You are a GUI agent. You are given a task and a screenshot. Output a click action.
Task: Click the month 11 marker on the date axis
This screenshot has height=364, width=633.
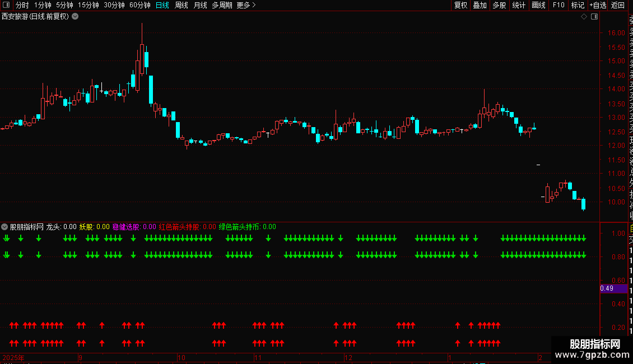pos(258,357)
